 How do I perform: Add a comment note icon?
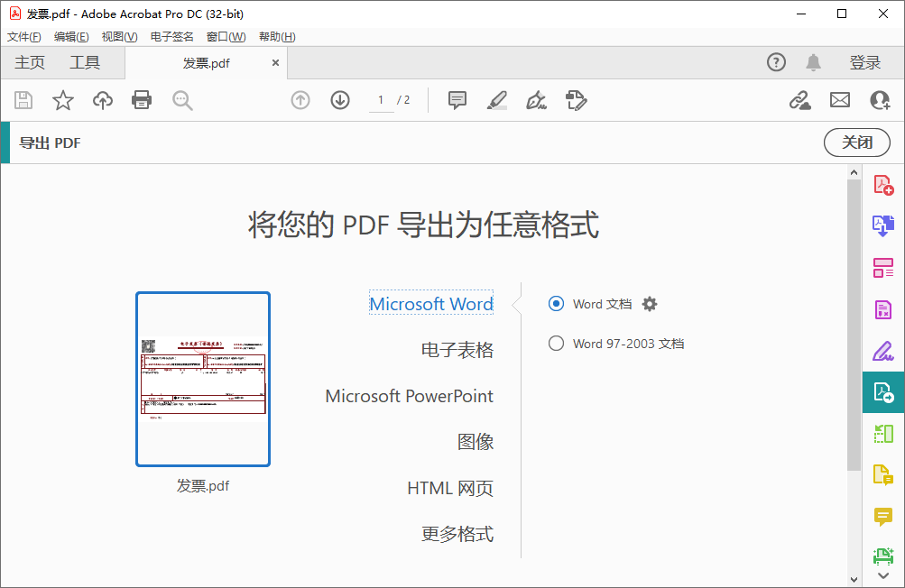[x=457, y=100]
